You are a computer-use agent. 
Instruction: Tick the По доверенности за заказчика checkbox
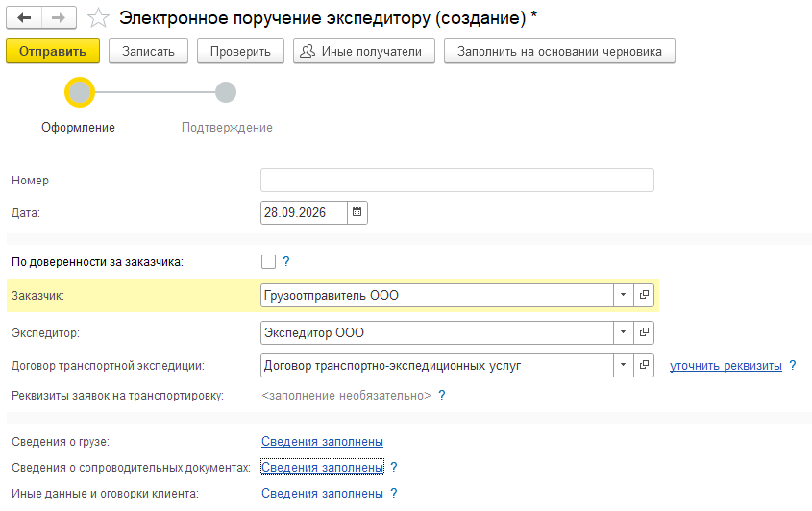[x=268, y=261]
